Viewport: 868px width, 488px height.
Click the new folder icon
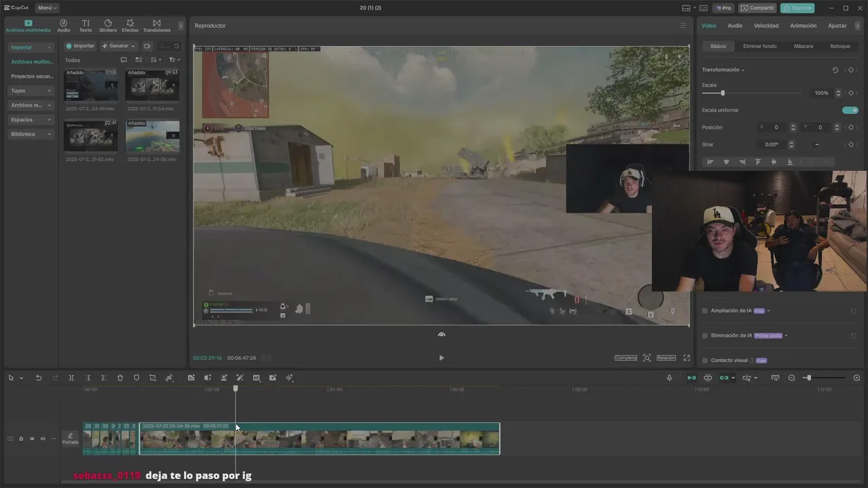coord(123,60)
